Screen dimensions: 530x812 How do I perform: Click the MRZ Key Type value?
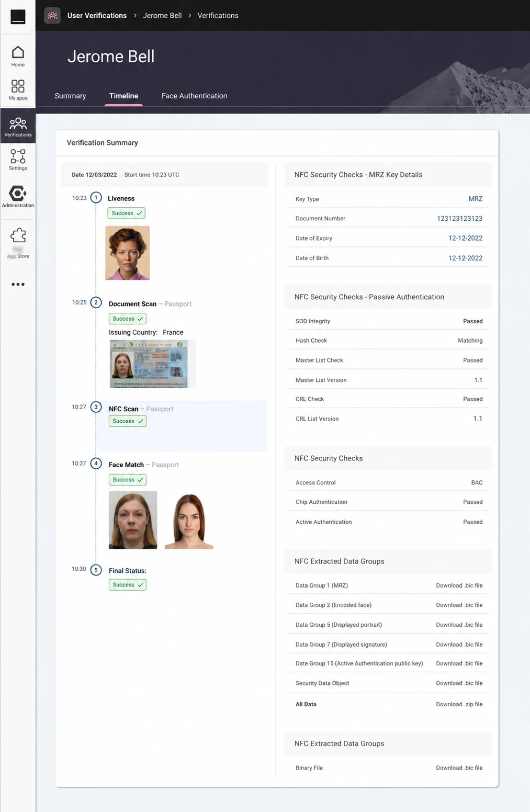click(x=476, y=199)
